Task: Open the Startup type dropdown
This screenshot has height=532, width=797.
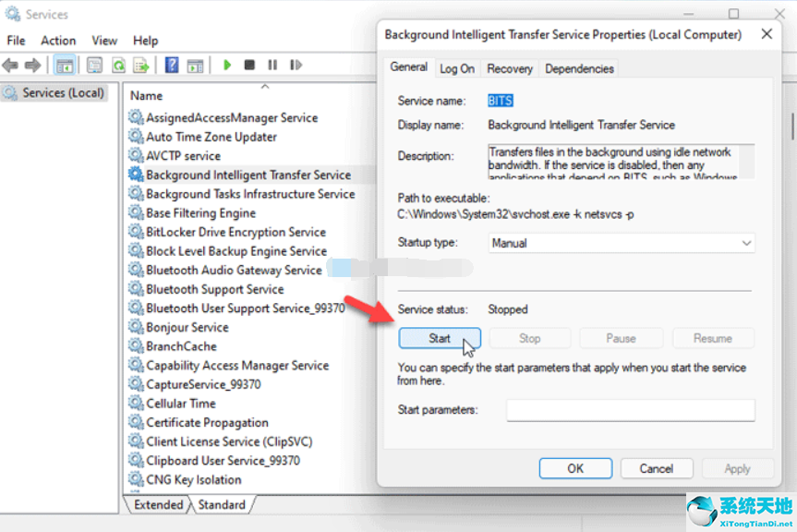Action: pos(622,243)
